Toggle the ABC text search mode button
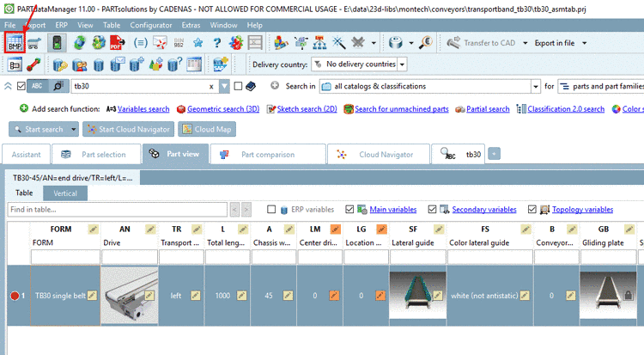 pyautogui.click(x=38, y=86)
